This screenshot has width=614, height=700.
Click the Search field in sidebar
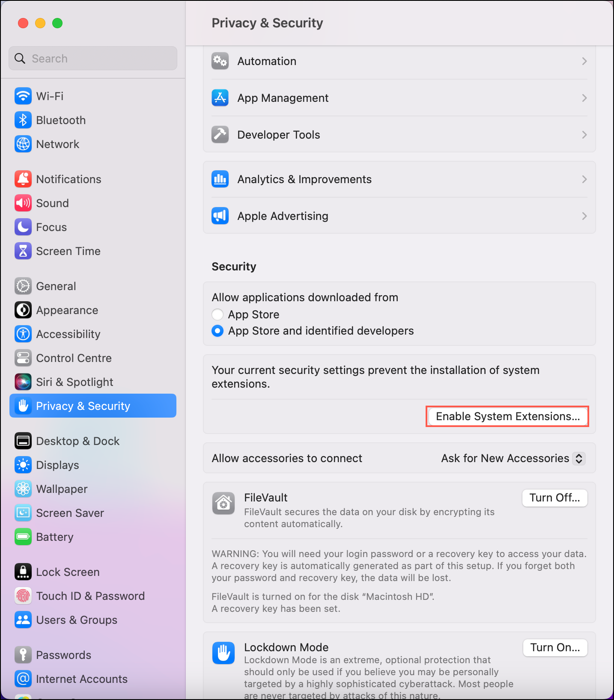click(x=93, y=58)
